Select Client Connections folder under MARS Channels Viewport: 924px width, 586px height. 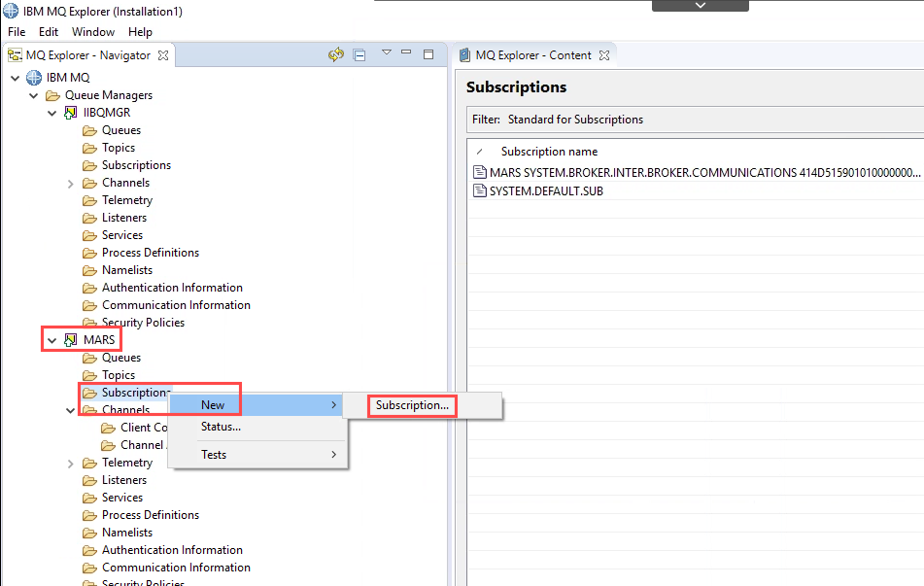[x=144, y=428]
